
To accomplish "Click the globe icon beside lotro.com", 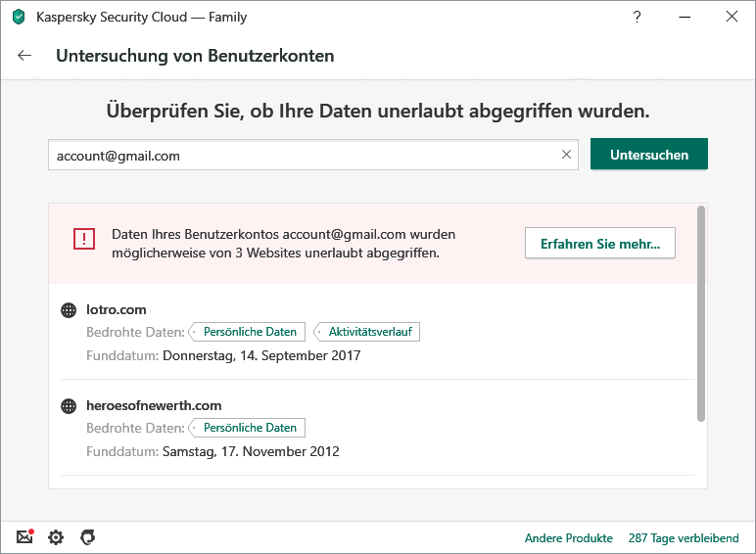I will pyautogui.click(x=69, y=310).
